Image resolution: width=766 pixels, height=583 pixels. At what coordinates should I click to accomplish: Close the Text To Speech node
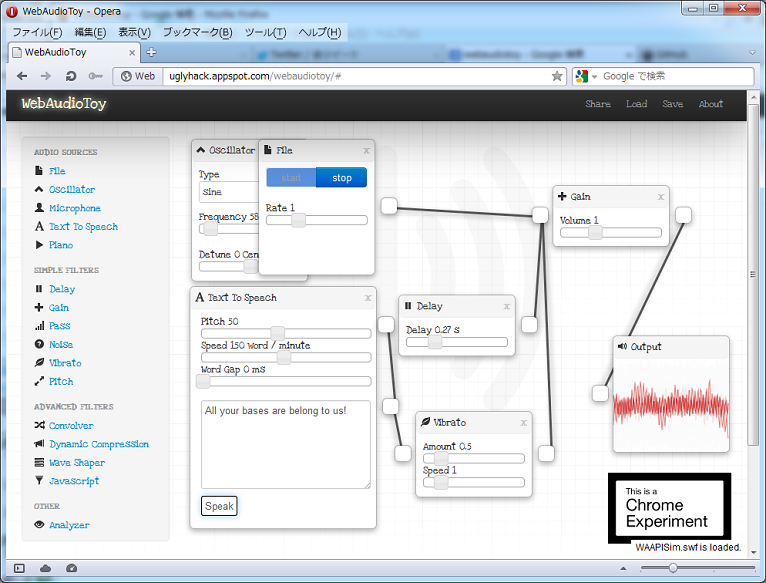coord(368,298)
